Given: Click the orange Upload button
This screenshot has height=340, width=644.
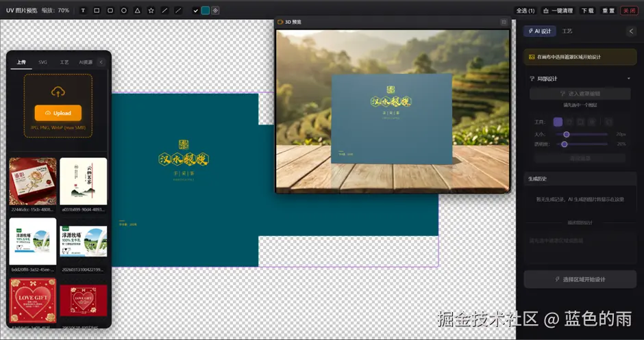Looking at the screenshot, I should point(58,113).
